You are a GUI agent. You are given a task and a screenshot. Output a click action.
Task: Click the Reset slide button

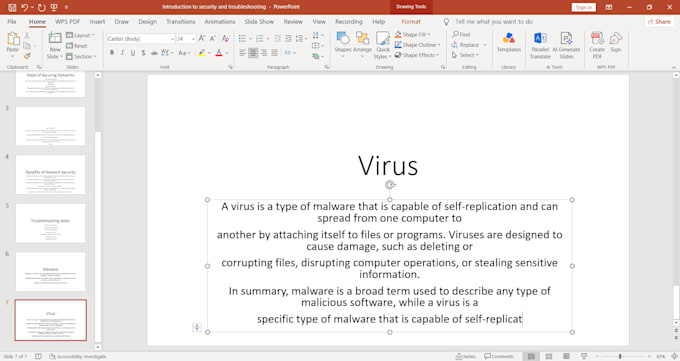pyautogui.click(x=77, y=46)
